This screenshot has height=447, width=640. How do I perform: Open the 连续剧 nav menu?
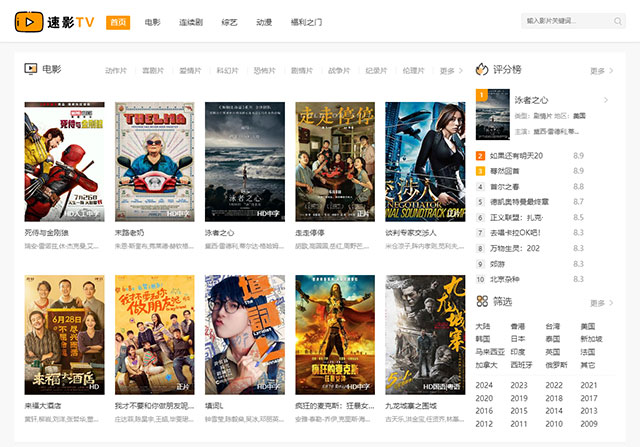click(x=191, y=22)
